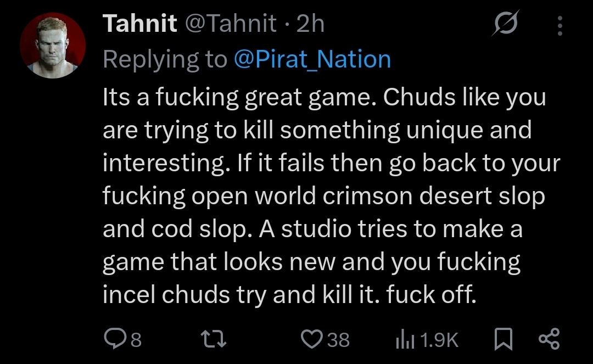Click the like count 38
The image size is (593, 364).
click(x=338, y=339)
